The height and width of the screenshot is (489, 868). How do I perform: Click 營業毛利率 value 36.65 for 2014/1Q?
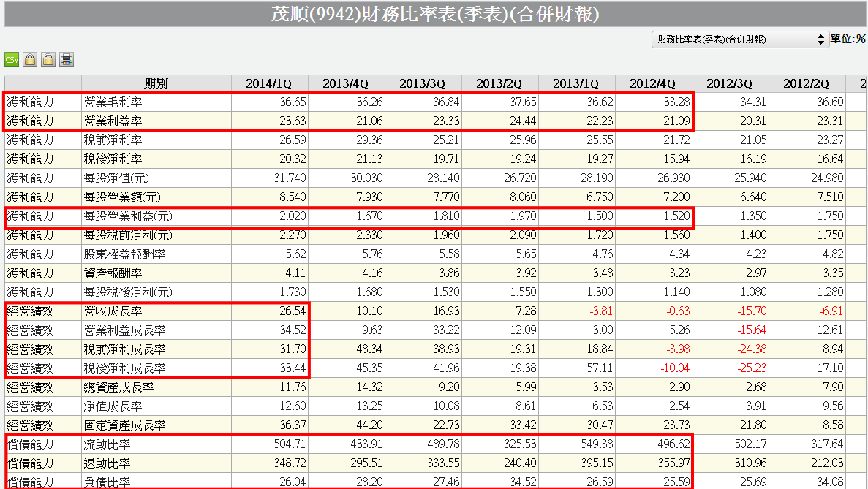[x=293, y=102]
